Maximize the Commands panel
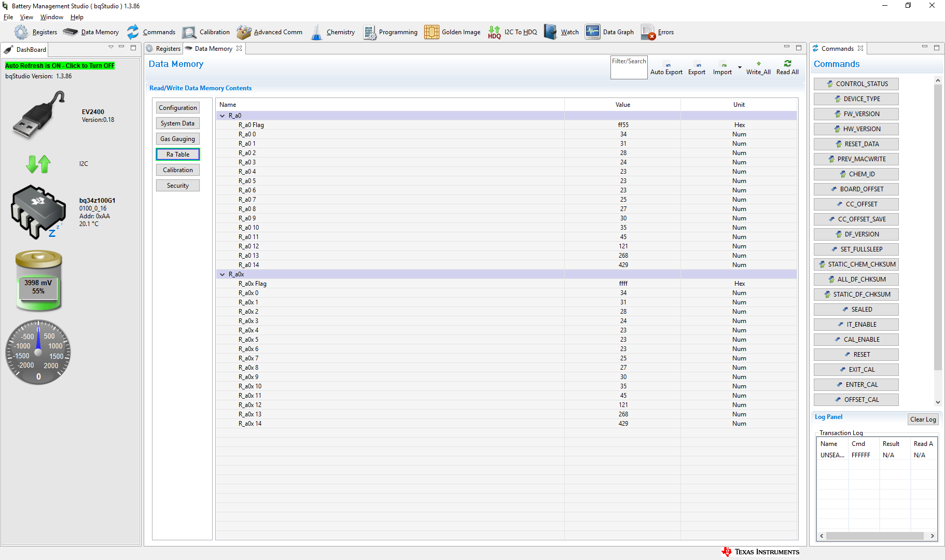Viewport: 945px width, 560px height. 937,47
